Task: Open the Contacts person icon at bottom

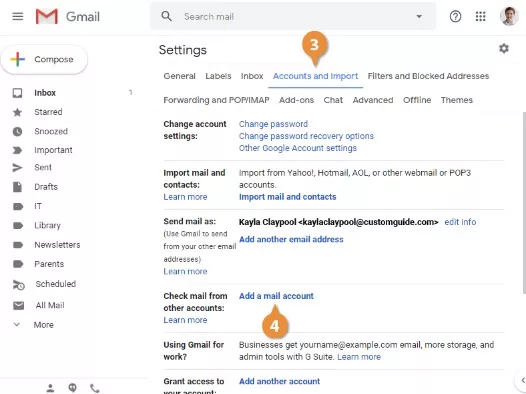Action: tap(50, 388)
